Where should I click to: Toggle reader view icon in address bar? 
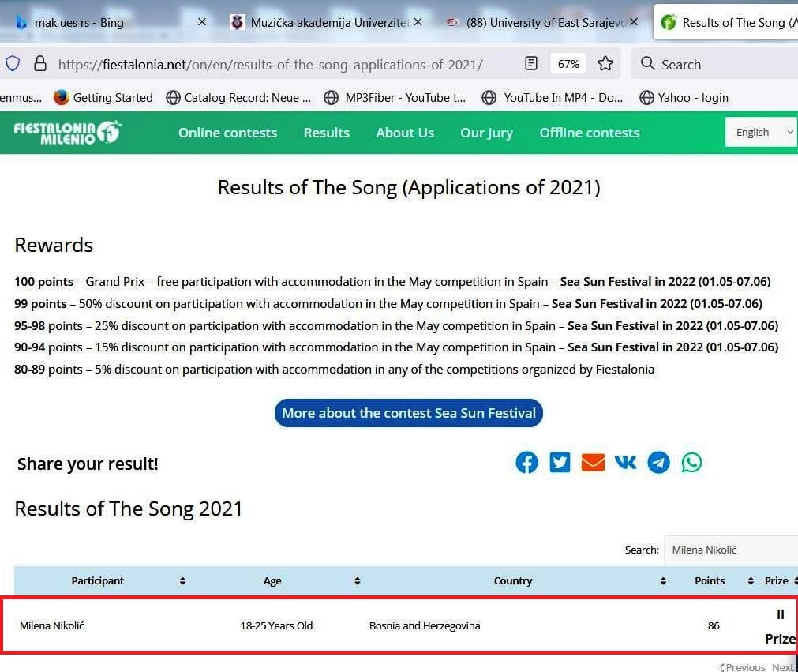530,64
